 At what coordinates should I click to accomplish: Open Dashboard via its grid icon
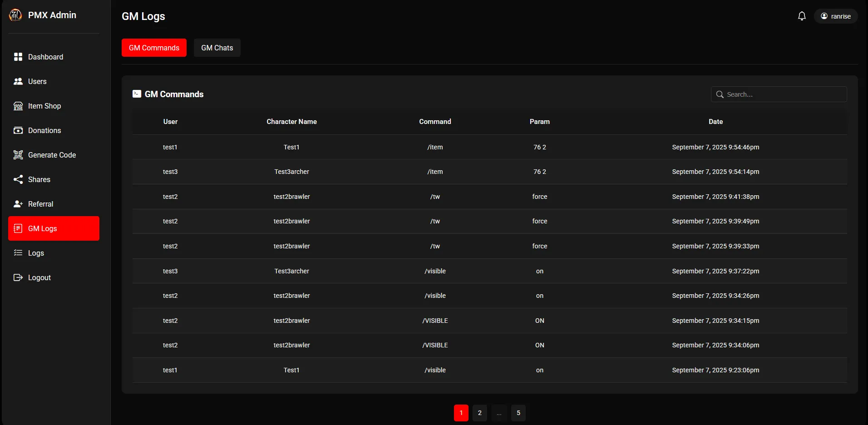18,57
